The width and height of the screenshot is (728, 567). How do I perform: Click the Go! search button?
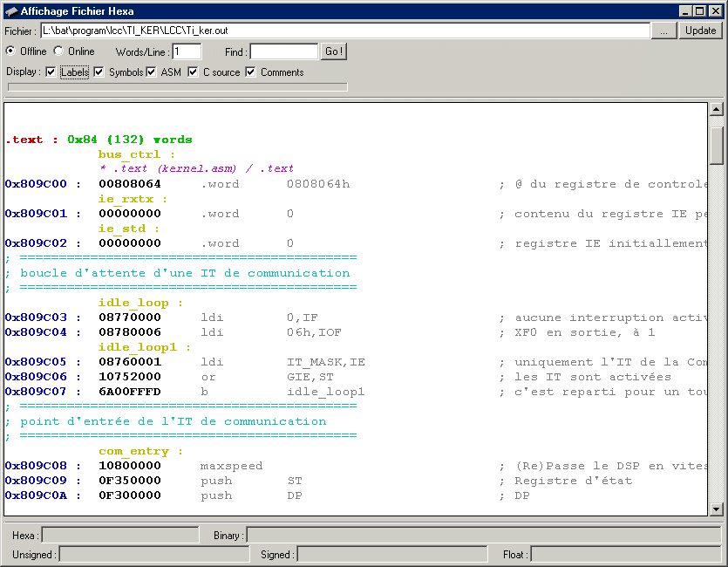click(x=334, y=51)
